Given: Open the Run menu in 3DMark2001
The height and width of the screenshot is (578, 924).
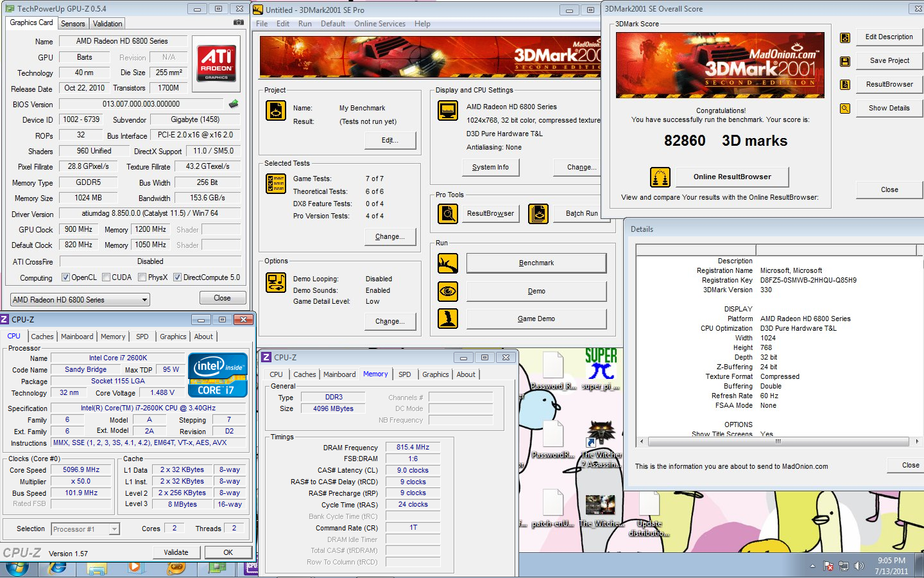Looking at the screenshot, I should (x=305, y=24).
